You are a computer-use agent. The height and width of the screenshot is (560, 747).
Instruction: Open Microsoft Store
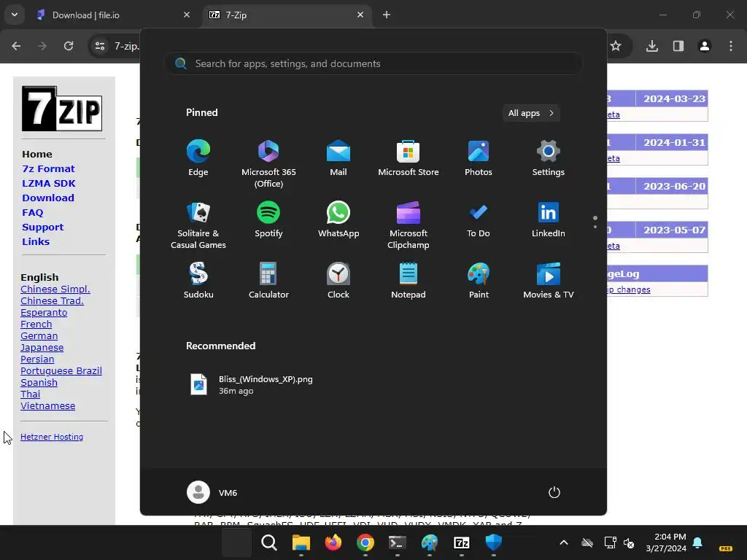tap(409, 158)
